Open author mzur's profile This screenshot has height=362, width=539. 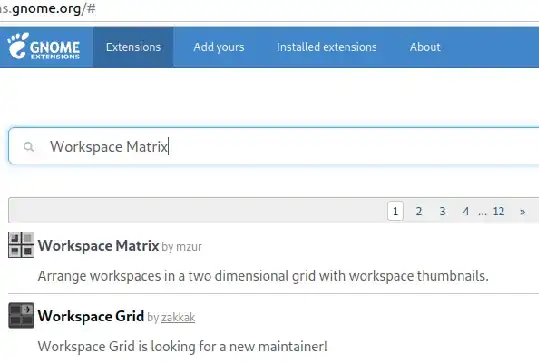(x=189, y=247)
